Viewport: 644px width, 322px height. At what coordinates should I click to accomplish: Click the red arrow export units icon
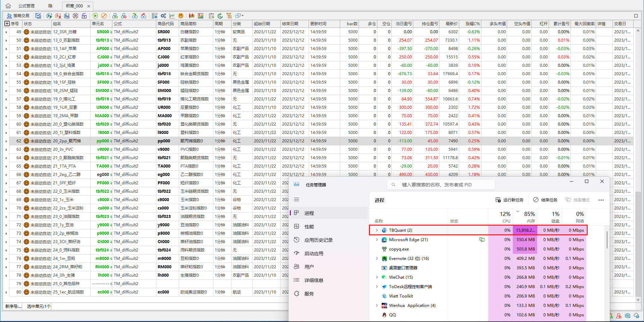click(144, 16)
